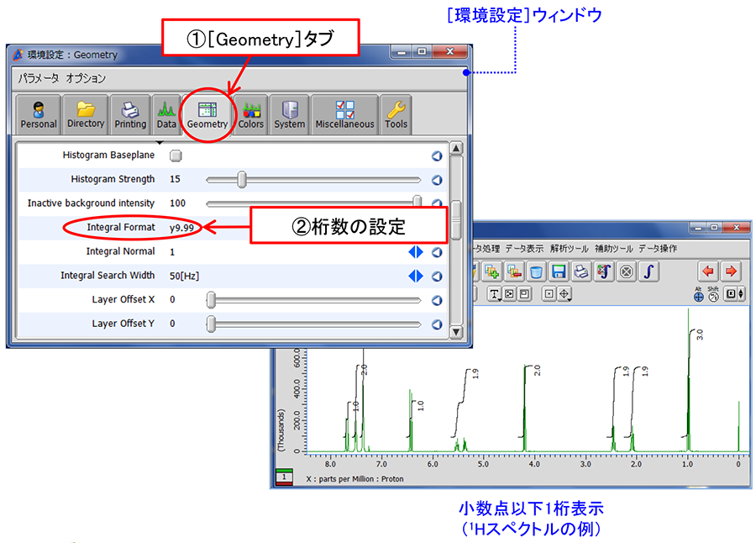This screenshot has height=543, width=756.
Task: Click the red left arrow button
Action: 707,271
